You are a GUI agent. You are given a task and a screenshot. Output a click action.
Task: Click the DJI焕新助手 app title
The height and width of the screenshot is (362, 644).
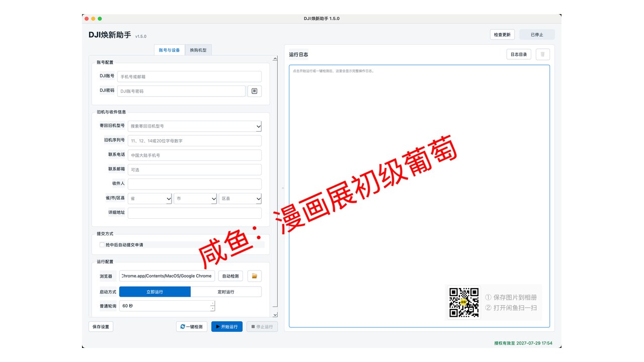point(110,35)
